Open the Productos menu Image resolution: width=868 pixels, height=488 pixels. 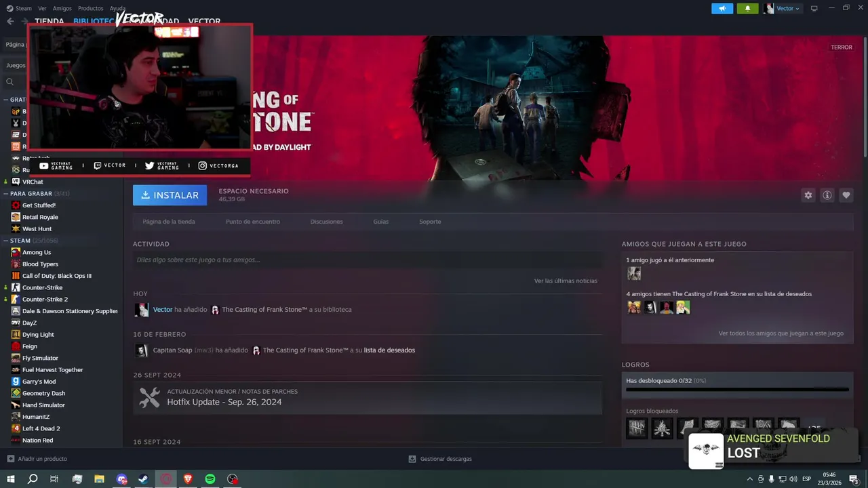(90, 8)
